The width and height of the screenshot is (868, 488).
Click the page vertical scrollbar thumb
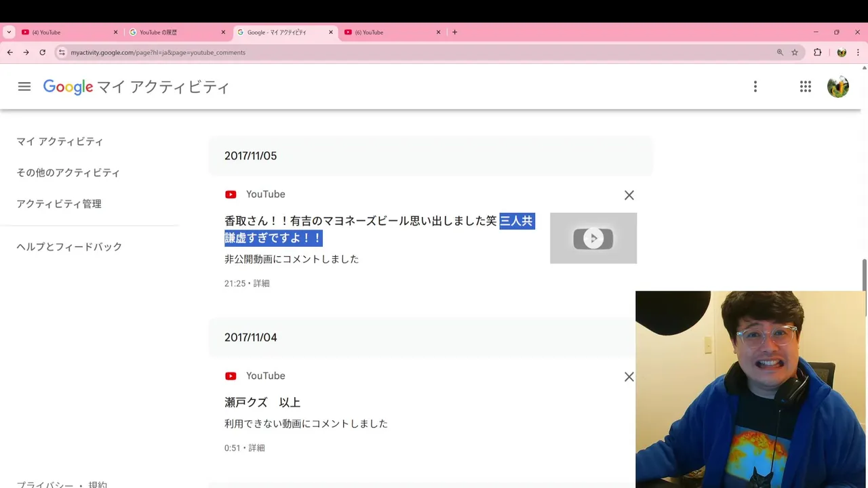click(x=864, y=287)
